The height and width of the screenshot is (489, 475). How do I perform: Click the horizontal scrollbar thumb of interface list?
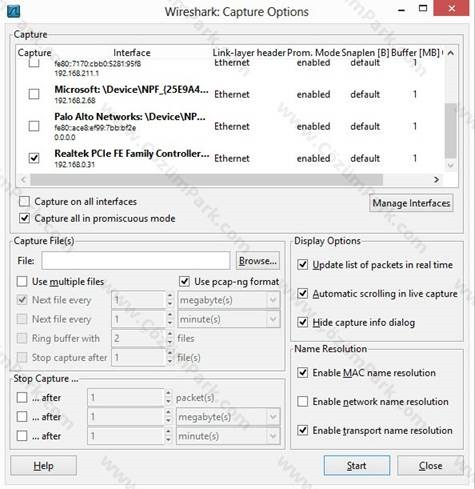(x=207, y=180)
